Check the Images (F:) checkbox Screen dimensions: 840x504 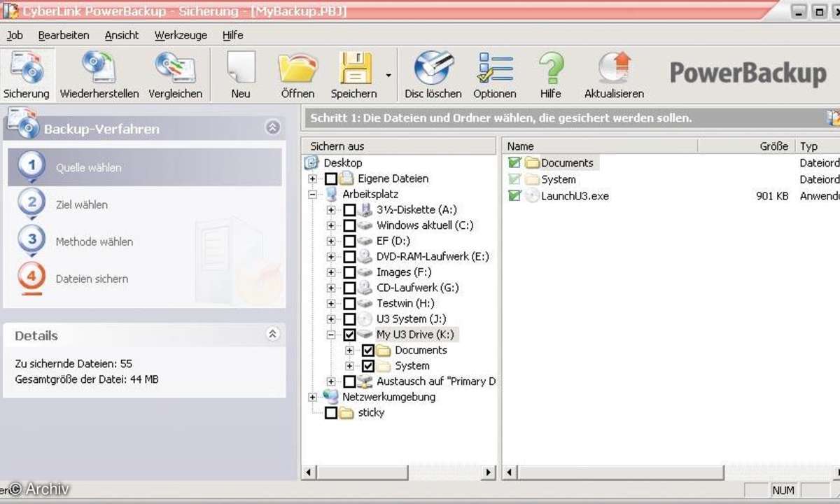point(349,272)
